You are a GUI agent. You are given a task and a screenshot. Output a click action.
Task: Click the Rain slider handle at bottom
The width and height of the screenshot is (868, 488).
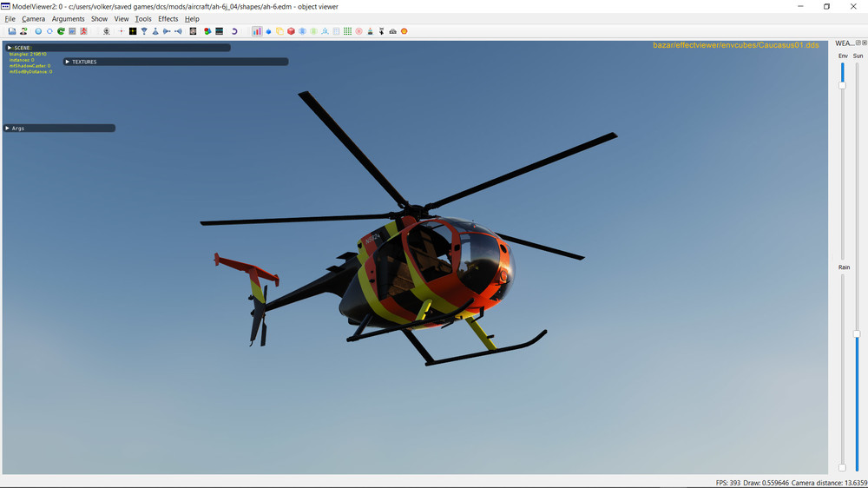(842, 467)
